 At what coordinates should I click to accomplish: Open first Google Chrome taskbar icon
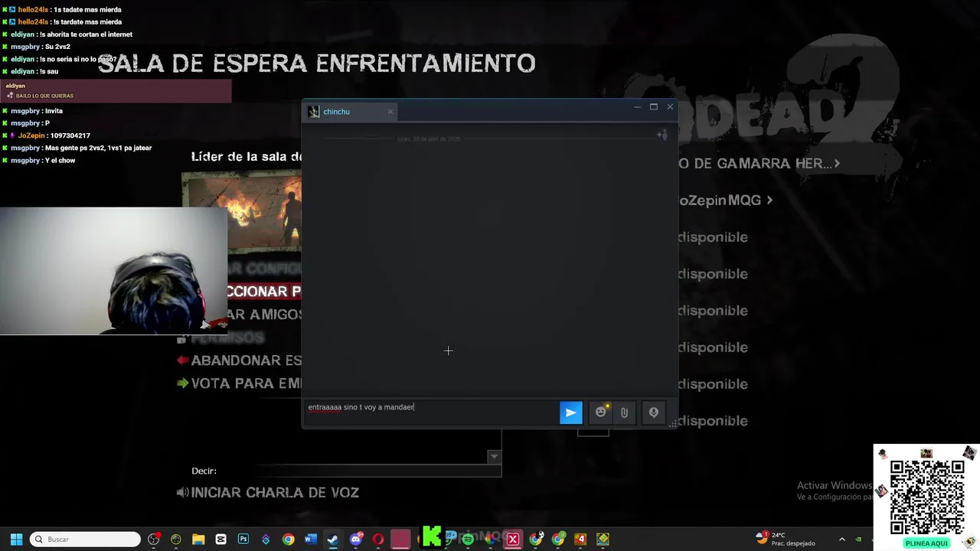tap(288, 540)
